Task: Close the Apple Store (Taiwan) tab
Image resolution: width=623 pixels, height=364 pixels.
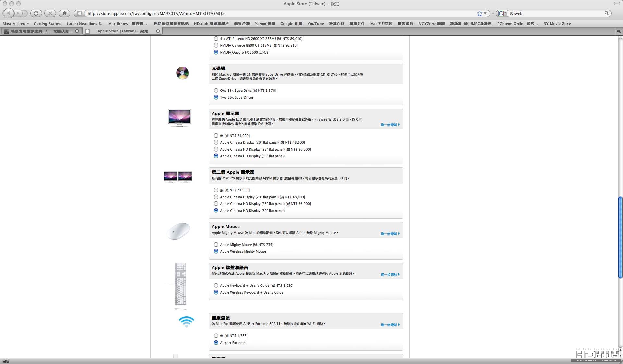Action: click(x=158, y=31)
